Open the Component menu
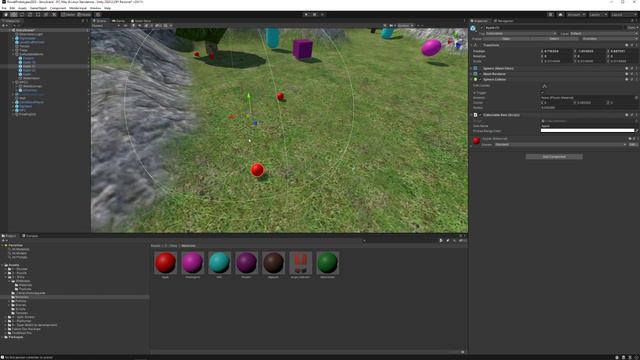The image size is (640, 360). click(x=58, y=8)
